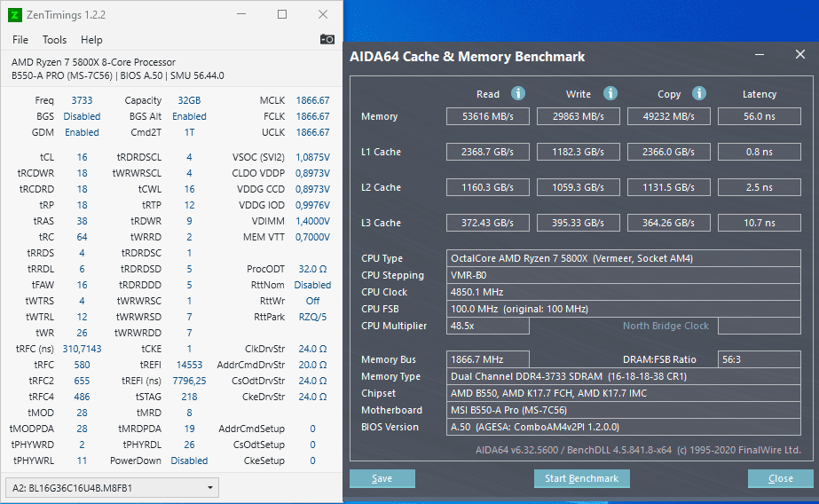This screenshot has height=504, width=819.
Task: Click the tRFC (ns) value 310,7143
Action: click(82, 349)
